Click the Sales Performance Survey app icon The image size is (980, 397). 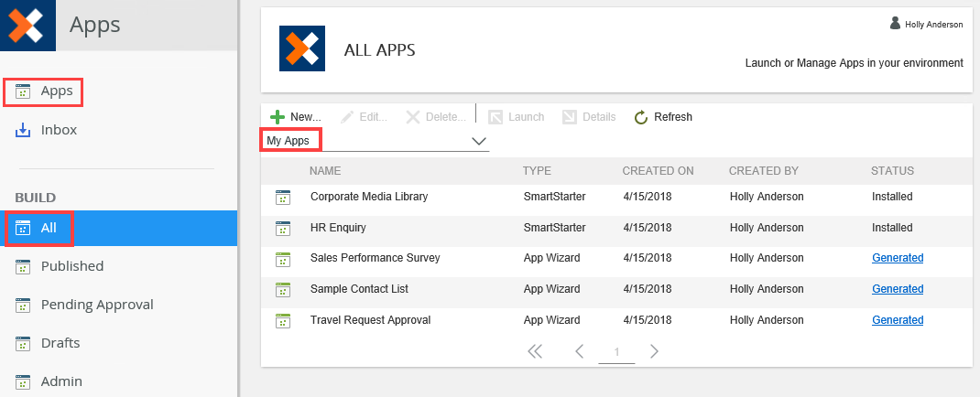(x=282, y=259)
